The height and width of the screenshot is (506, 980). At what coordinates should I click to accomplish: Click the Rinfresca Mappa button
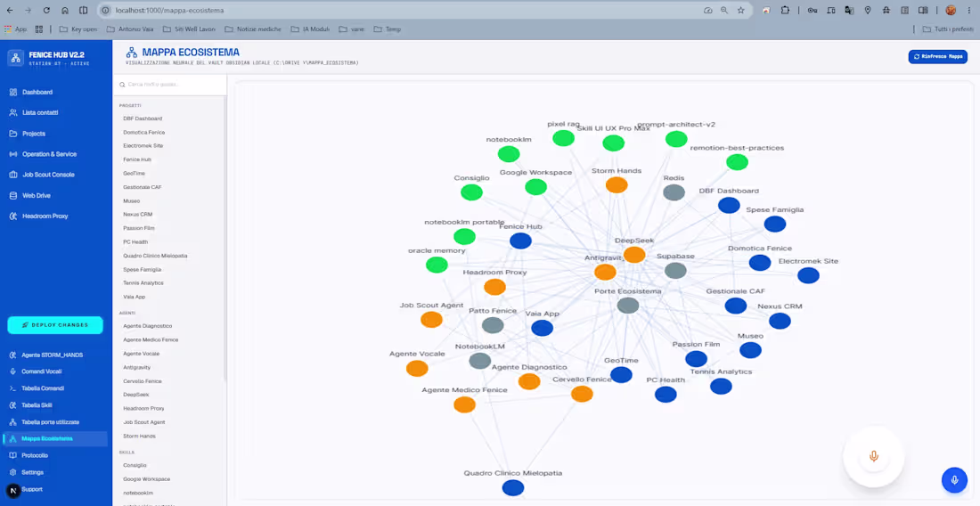(x=937, y=56)
